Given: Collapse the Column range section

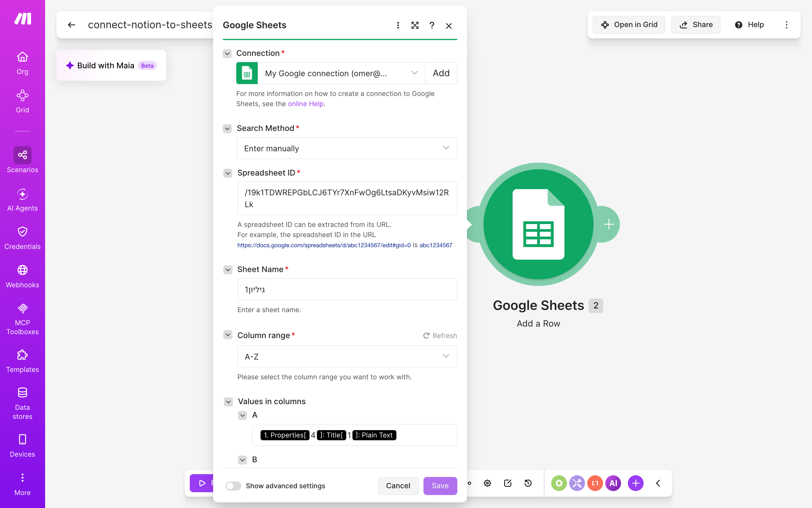Looking at the screenshot, I should pos(228,335).
